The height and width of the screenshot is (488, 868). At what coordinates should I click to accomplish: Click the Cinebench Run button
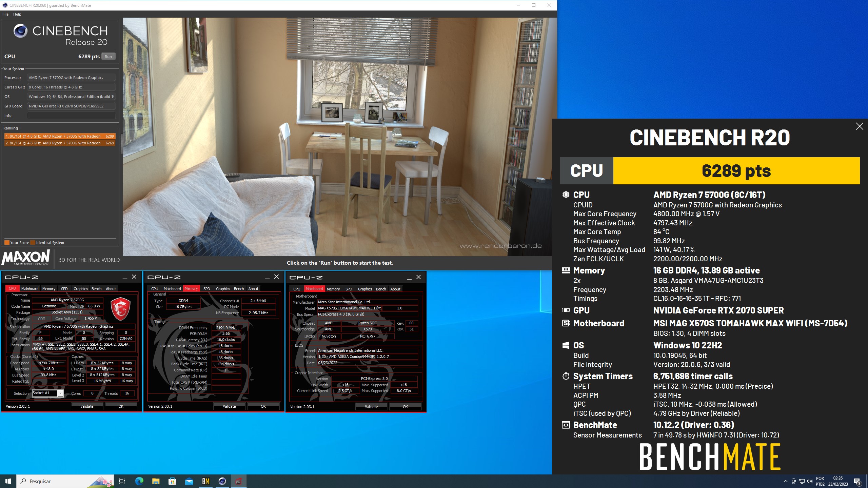108,57
